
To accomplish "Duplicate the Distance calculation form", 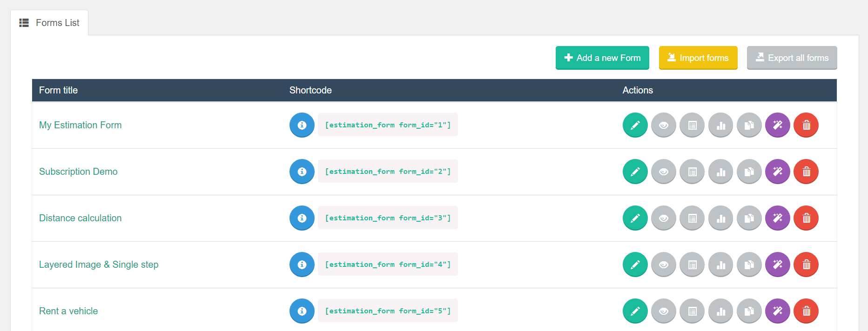I will (749, 218).
